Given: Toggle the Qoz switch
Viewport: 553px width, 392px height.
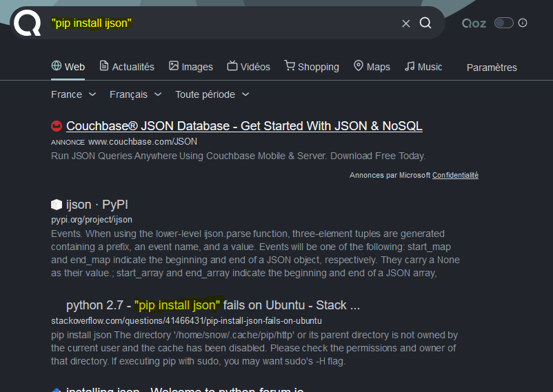Looking at the screenshot, I should coord(503,23).
